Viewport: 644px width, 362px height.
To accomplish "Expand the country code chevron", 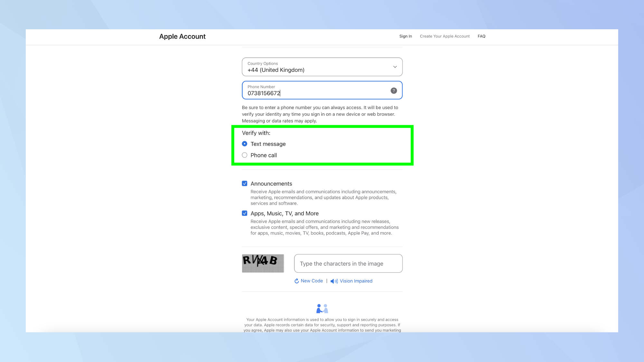I will point(395,67).
